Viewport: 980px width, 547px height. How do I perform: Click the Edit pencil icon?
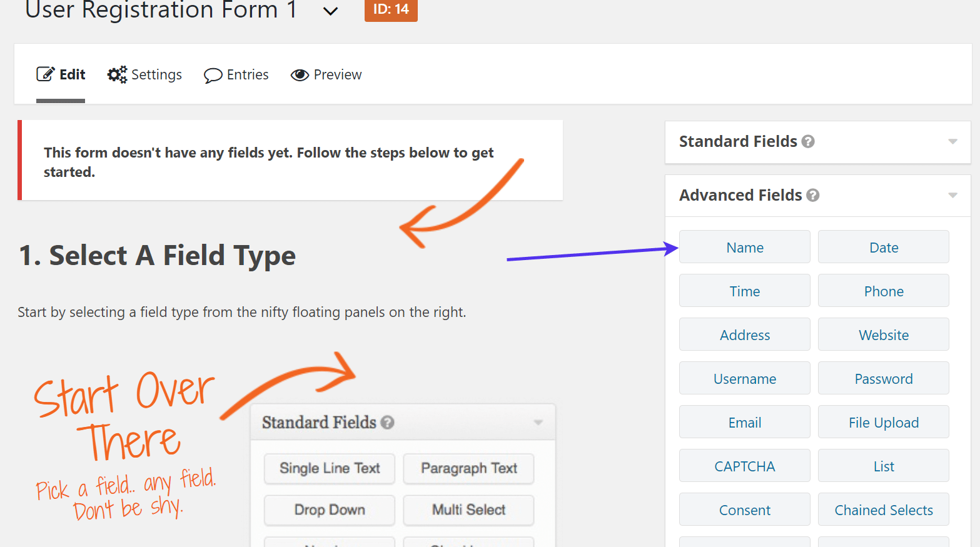coord(44,74)
